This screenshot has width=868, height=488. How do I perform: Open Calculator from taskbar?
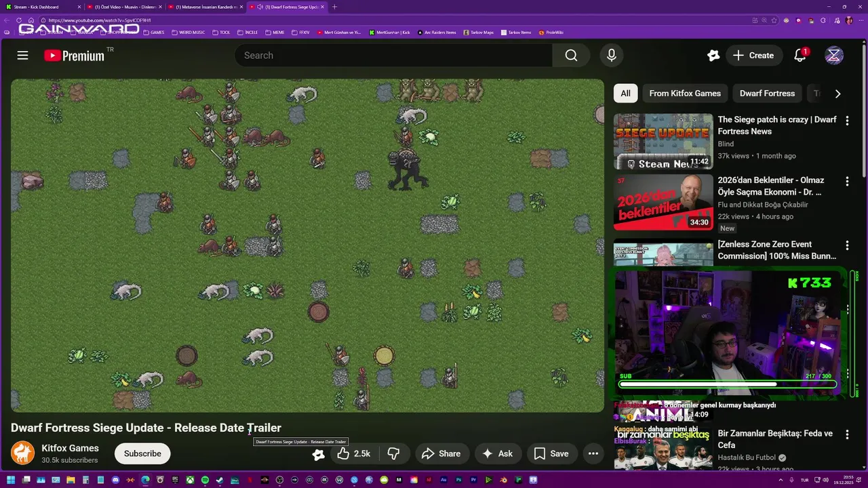(x=85, y=480)
